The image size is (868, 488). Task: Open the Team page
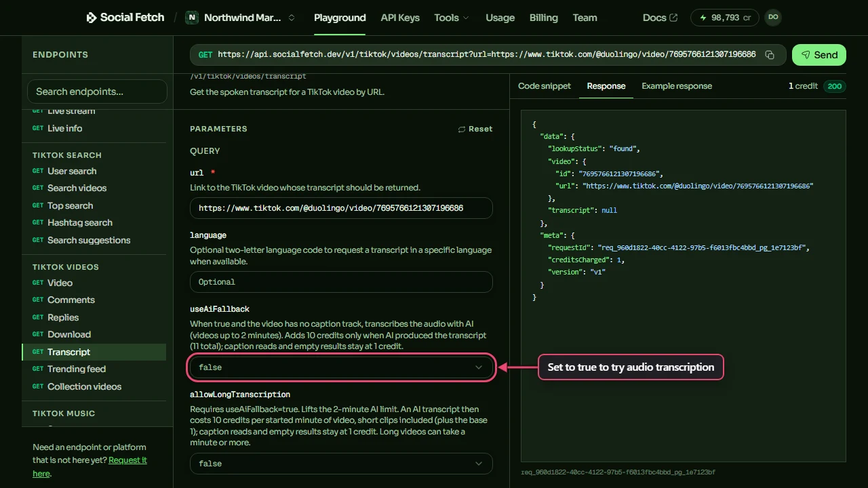[585, 18]
